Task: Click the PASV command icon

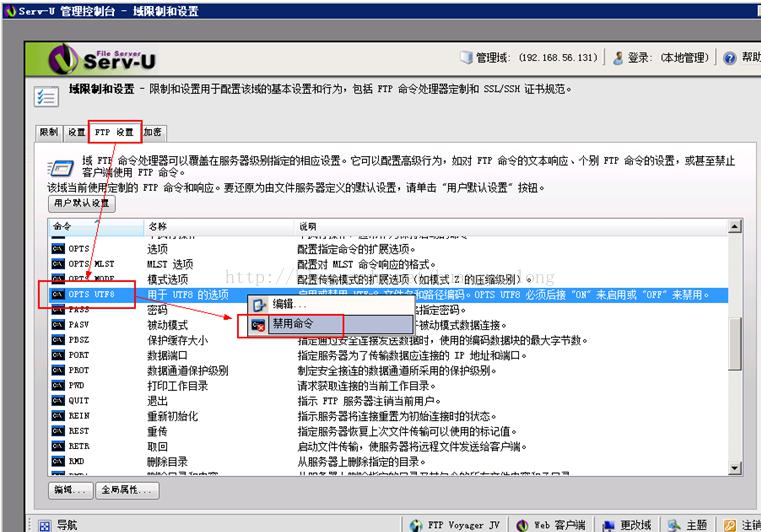Action: point(58,324)
